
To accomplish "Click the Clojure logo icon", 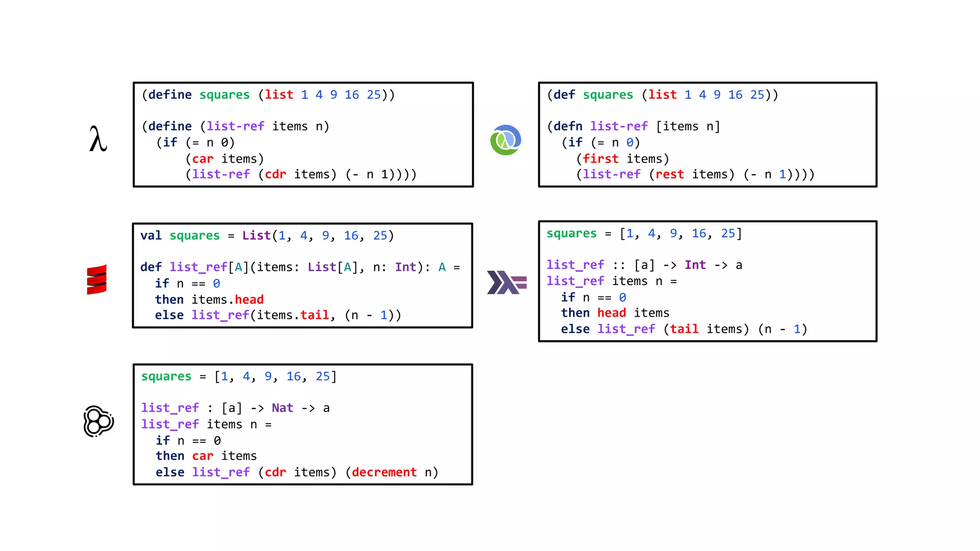I will [x=505, y=140].
